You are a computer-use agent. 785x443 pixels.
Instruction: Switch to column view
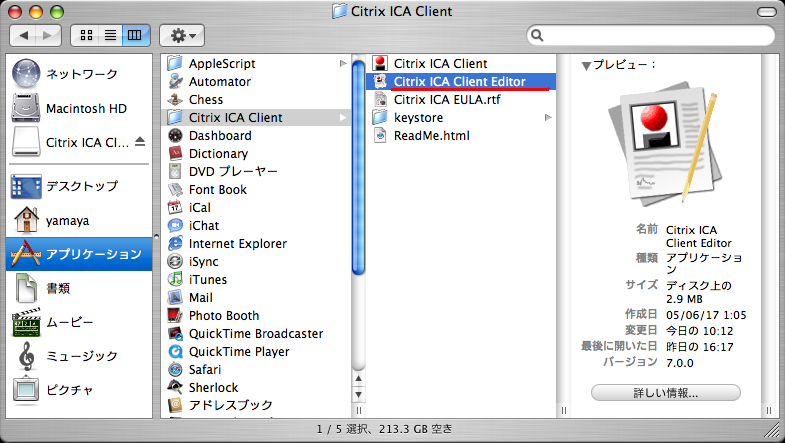coord(135,35)
